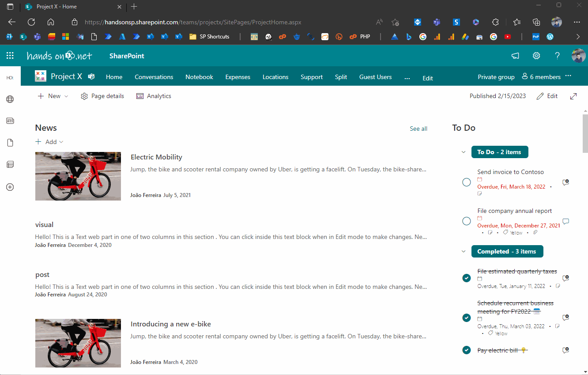This screenshot has height=375, width=588.
Task: Switch to the Conversations tab
Action: [154, 76]
